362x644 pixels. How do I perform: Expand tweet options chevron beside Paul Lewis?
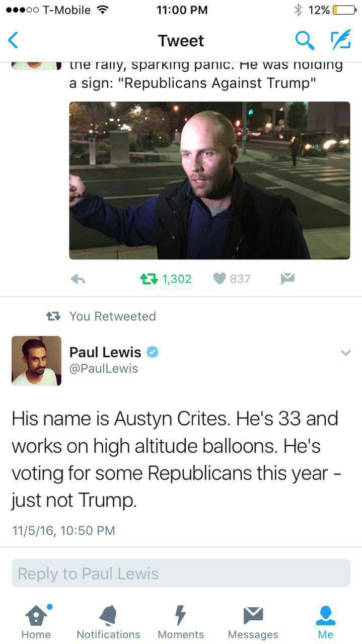(x=345, y=353)
